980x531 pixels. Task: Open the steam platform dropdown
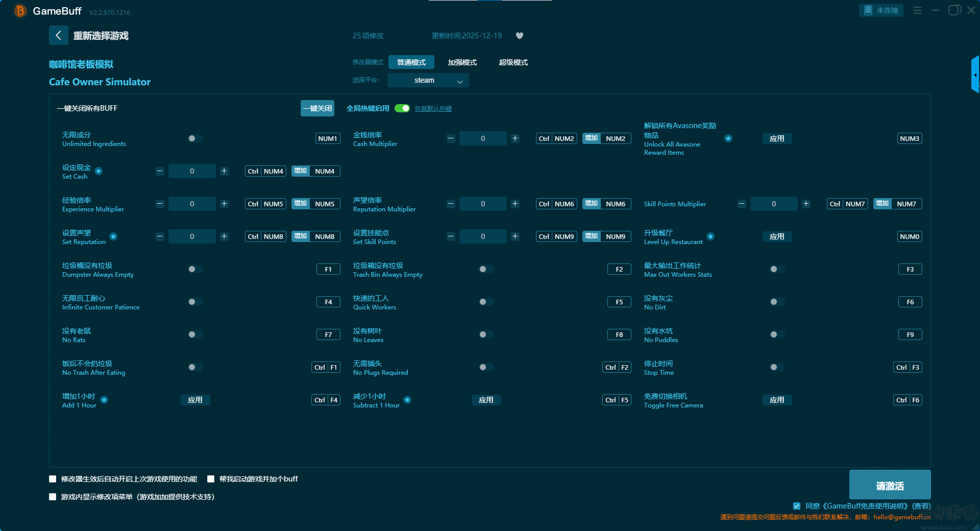[428, 80]
